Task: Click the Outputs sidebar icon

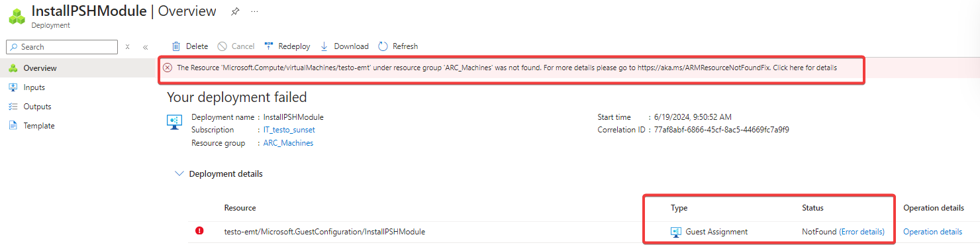Action: point(13,107)
